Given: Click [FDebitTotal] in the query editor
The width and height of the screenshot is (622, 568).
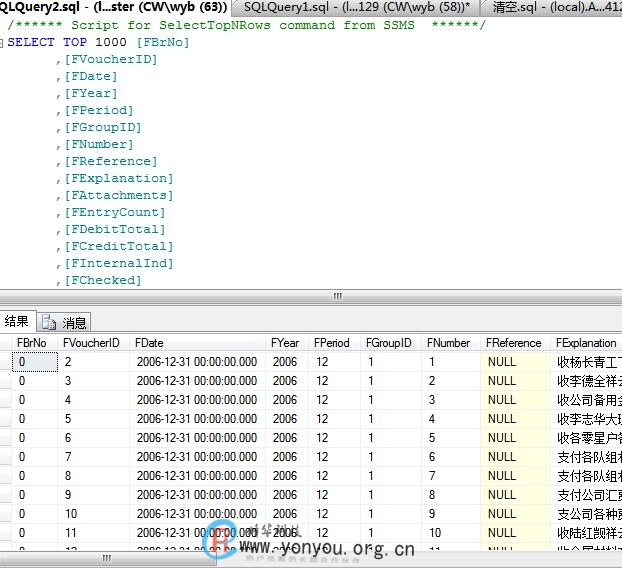Looking at the screenshot, I should [115, 229].
